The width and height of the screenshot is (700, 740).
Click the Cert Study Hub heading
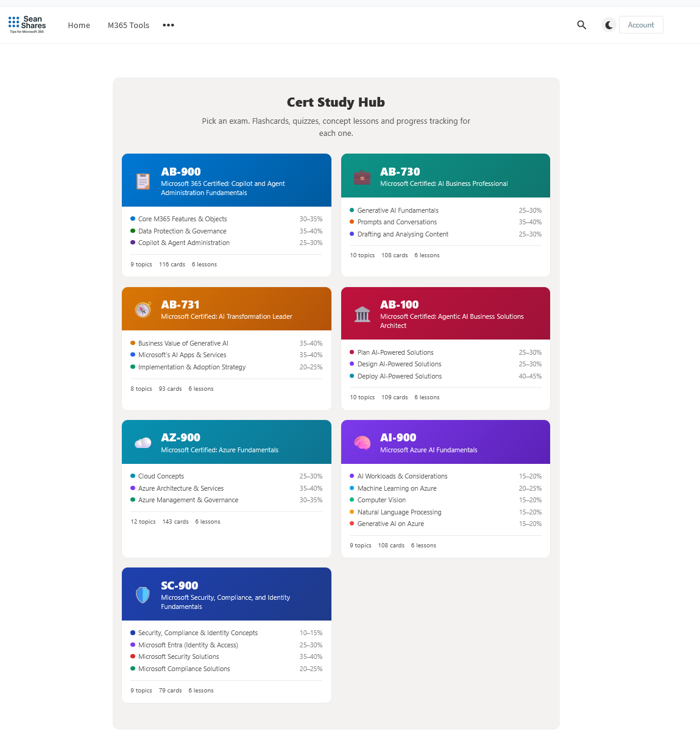coord(336,102)
